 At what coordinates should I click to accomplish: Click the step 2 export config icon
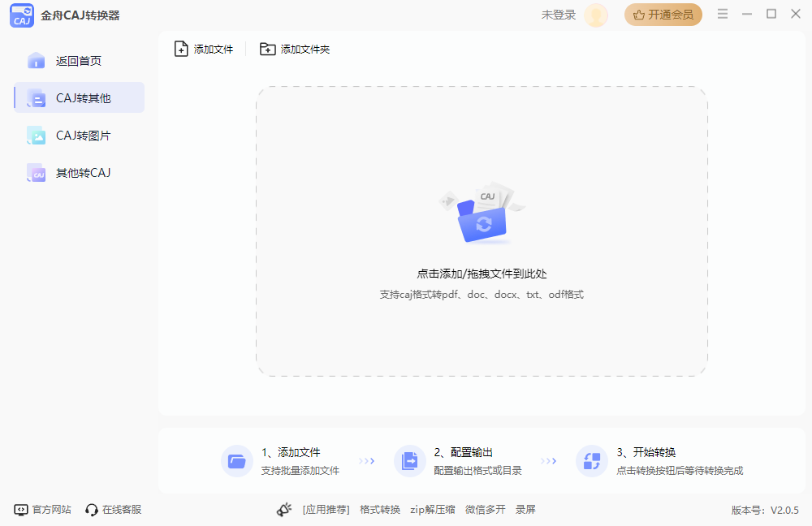[x=409, y=461]
